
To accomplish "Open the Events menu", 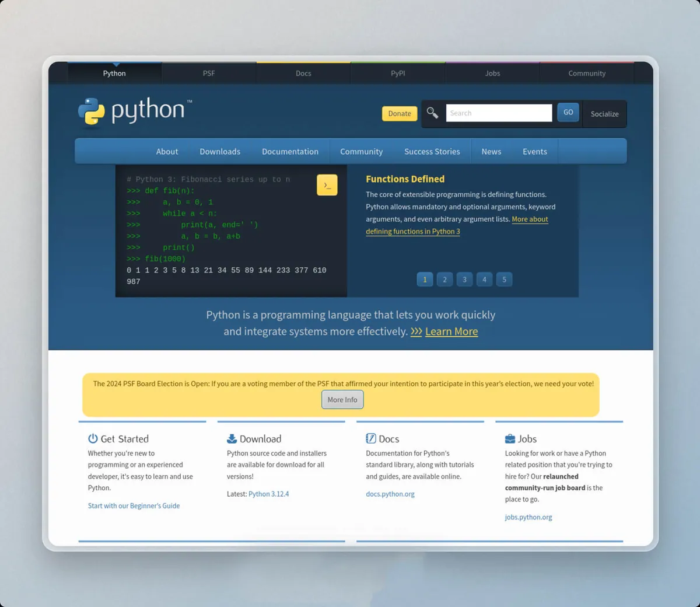I will point(535,151).
